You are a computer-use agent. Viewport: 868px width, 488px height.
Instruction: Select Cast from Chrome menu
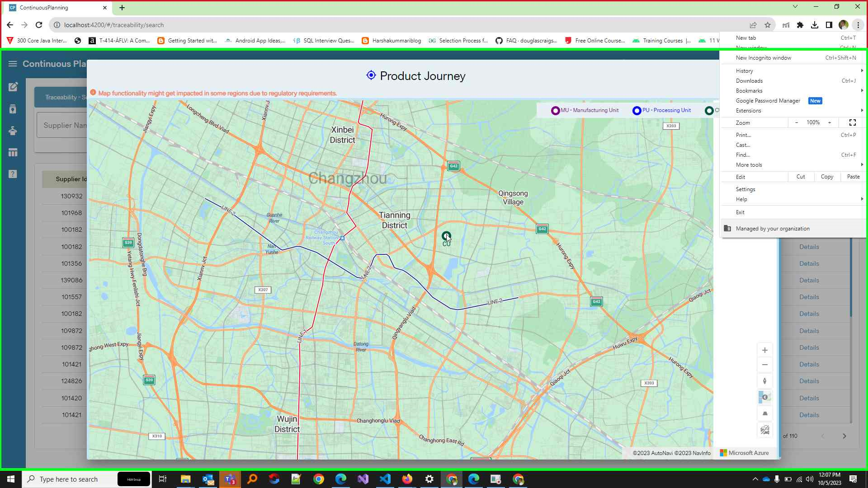[x=793, y=145]
